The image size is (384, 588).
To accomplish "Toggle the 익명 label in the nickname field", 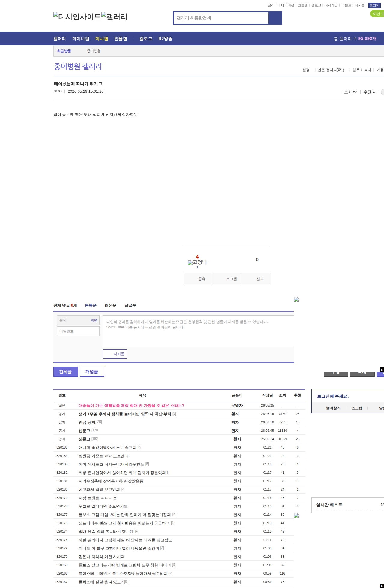I will coord(94,320).
